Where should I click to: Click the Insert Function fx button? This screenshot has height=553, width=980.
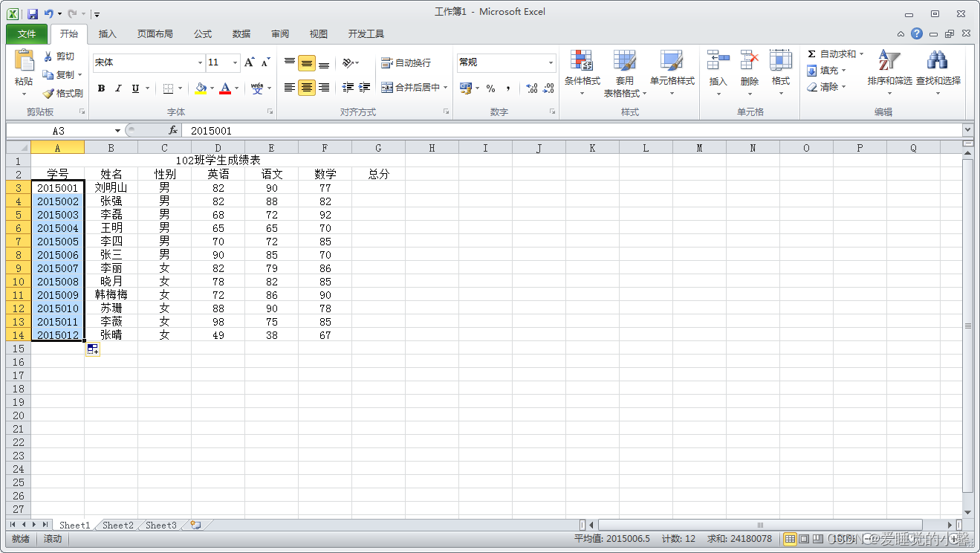point(173,130)
